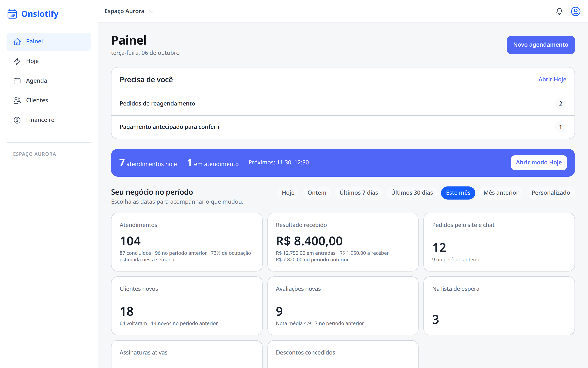Choose the Personalizado period filter
Screen dimensions: 588x368
551,193
